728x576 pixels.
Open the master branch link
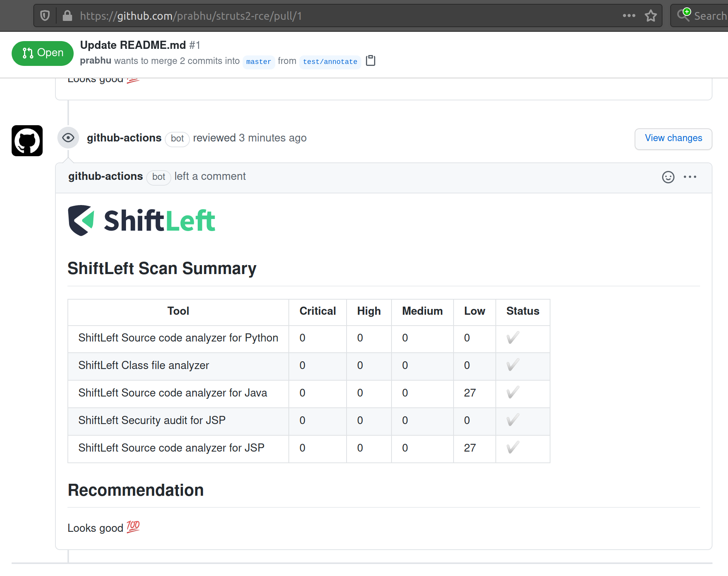pyautogui.click(x=259, y=62)
